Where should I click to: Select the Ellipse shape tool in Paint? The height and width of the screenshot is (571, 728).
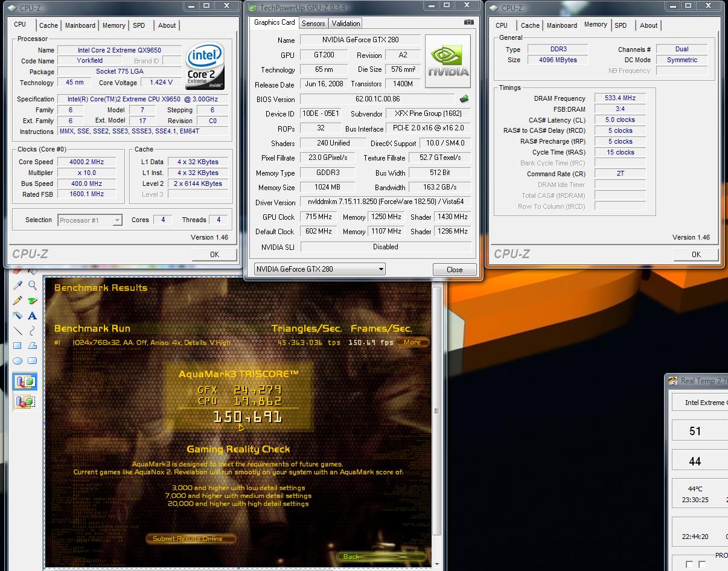coord(18,361)
